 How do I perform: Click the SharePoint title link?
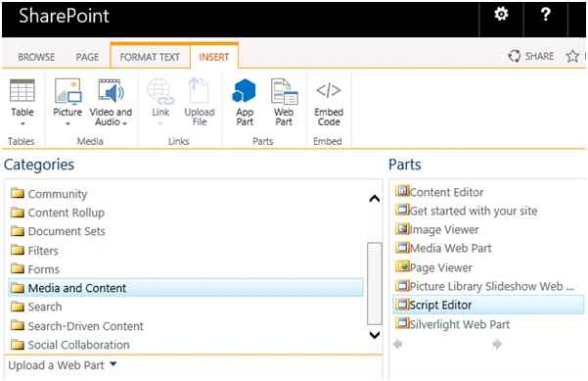[65, 16]
